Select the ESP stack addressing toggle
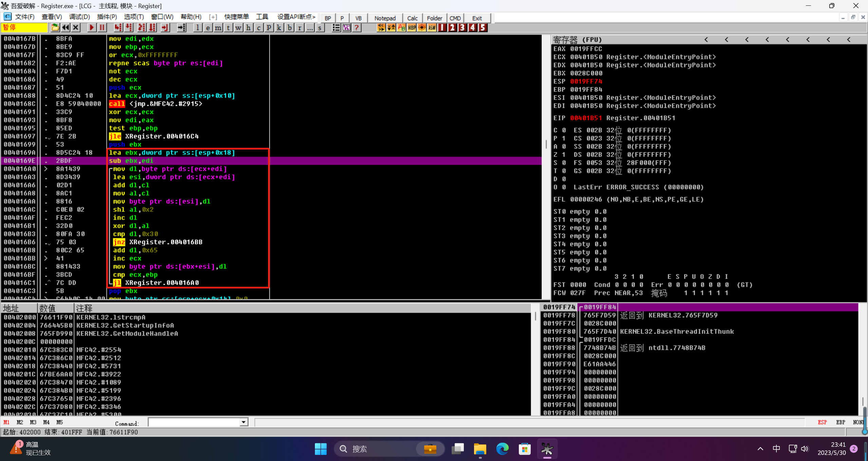 tap(822, 422)
